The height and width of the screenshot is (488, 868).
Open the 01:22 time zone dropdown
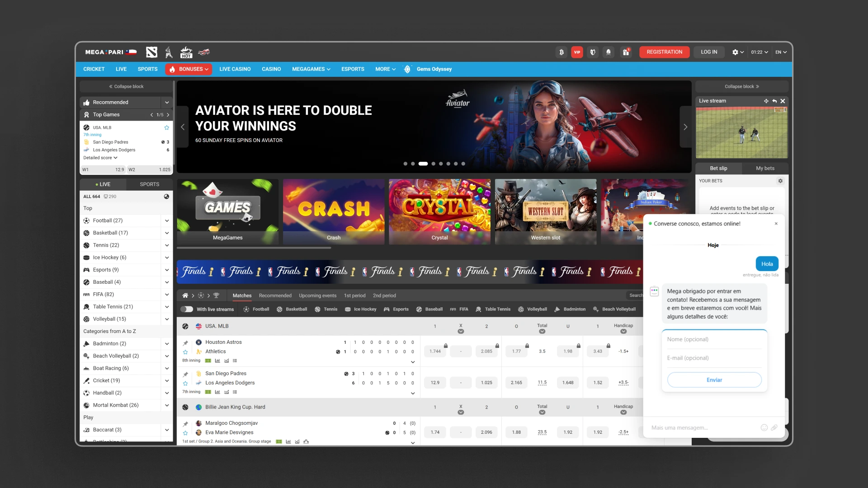(759, 52)
